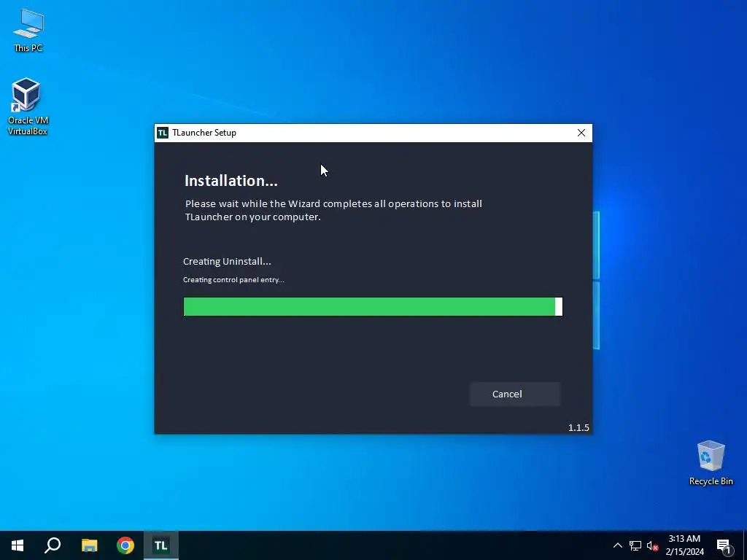Select the 'Creating control panel entry...' text
This screenshot has height=560, width=747.
[x=233, y=280]
